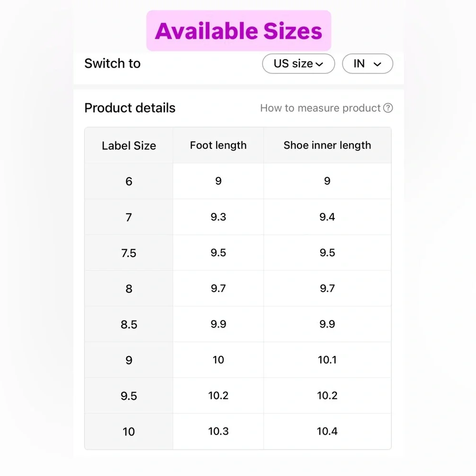Image resolution: width=476 pixels, height=476 pixels.
Task: Click the Switch to label
Action: (x=112, y=63)
